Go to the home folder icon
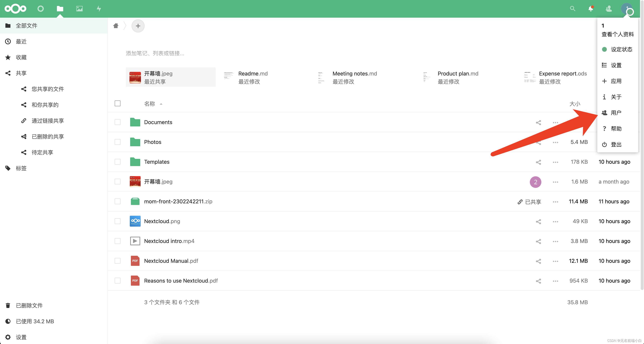644x344 pixels. coord(116,26)
